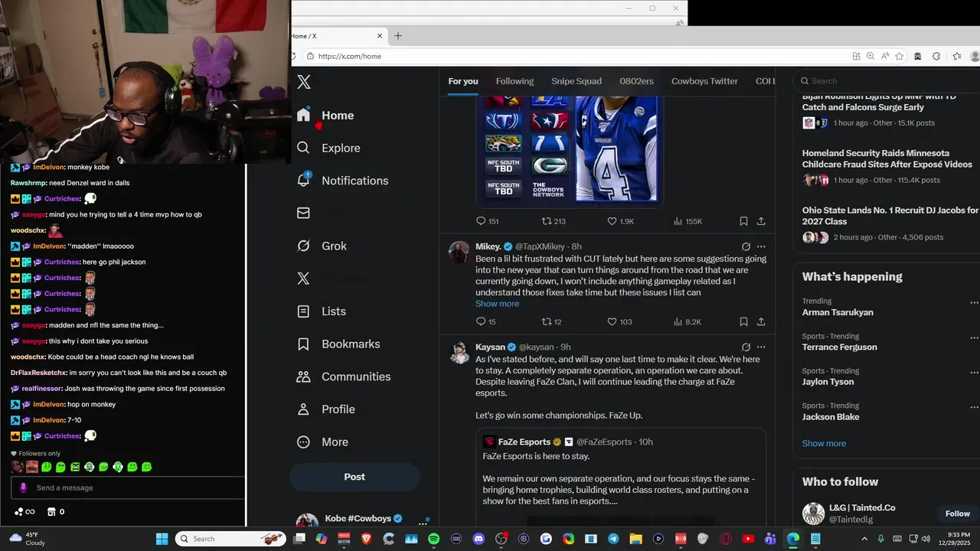Select the Home / X browser tab
The width and height of the screenshot is (980, 551).
point(337,36)
